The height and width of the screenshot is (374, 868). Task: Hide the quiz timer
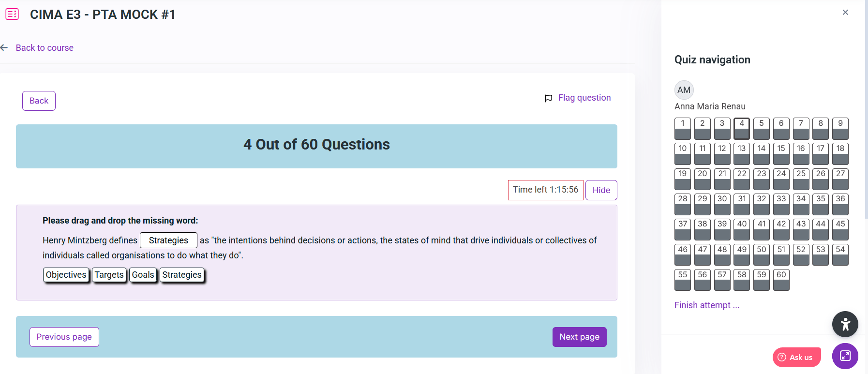pos(601,190)
